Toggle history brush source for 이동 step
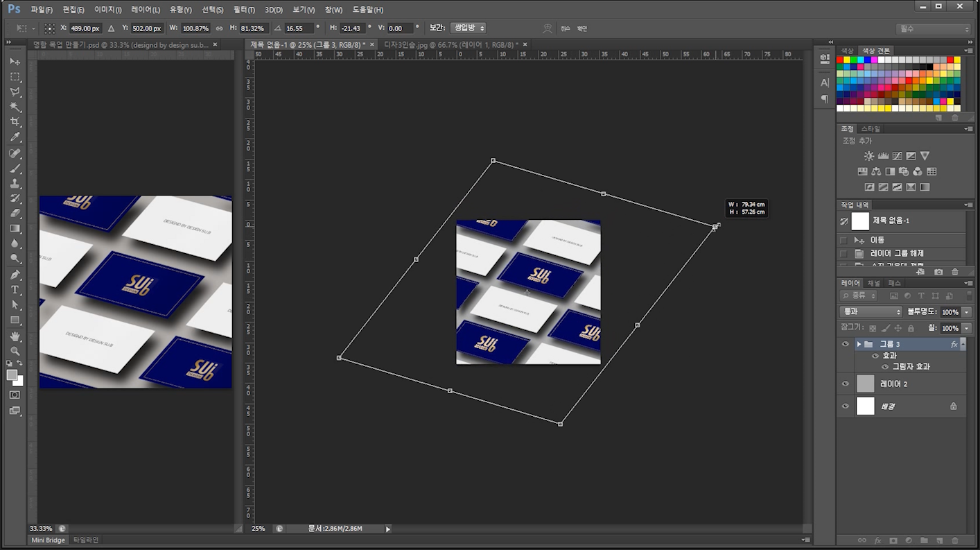Image resolution: width=980 pixels, height=550 pixels. coord(843,240)
